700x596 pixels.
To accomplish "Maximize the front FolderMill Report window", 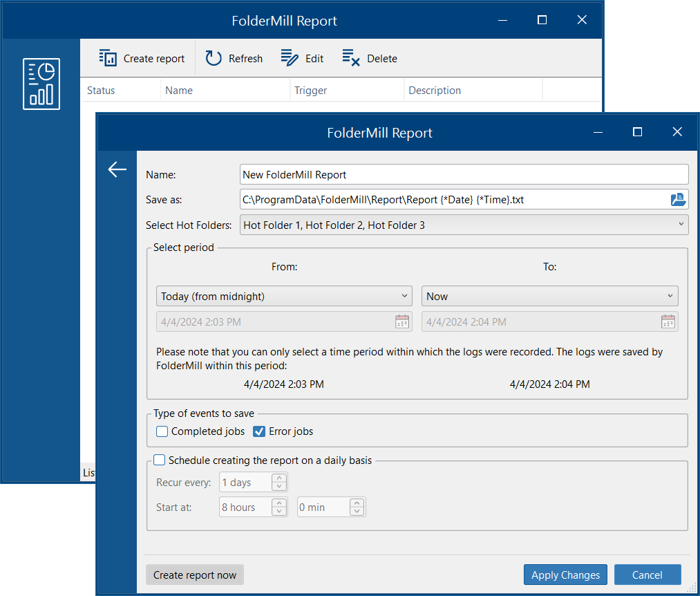I will [638, 132].
